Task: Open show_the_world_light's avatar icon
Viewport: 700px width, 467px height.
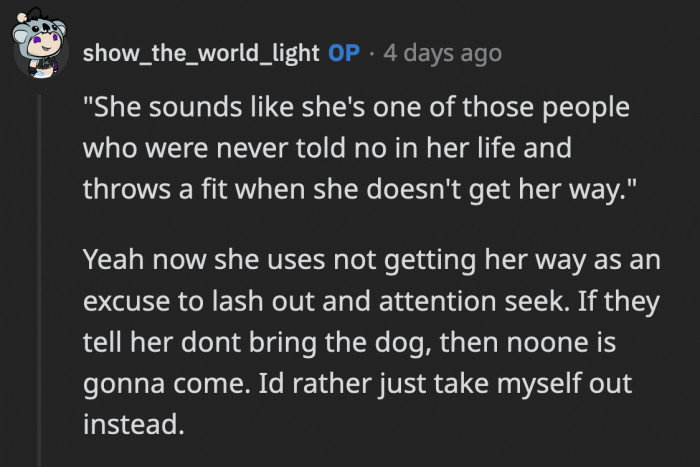Action: pos(39,47)
